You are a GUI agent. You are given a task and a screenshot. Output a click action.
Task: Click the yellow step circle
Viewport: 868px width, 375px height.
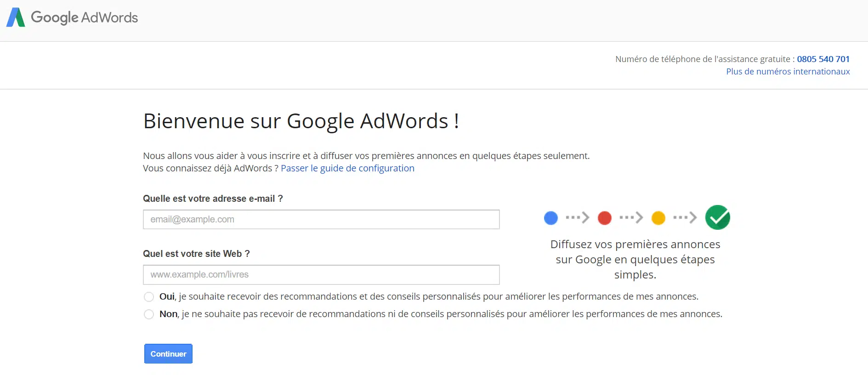pyautogui.click(x=658, y=218)
